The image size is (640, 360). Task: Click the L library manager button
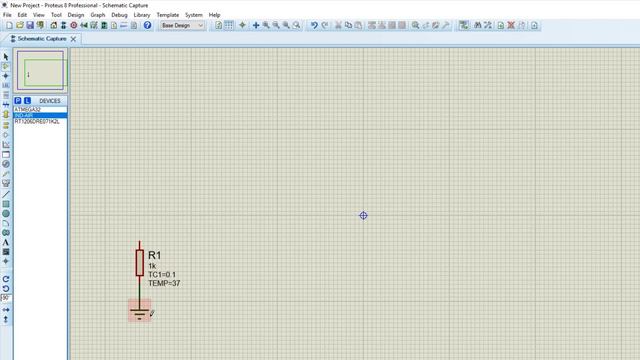(27, 100)
